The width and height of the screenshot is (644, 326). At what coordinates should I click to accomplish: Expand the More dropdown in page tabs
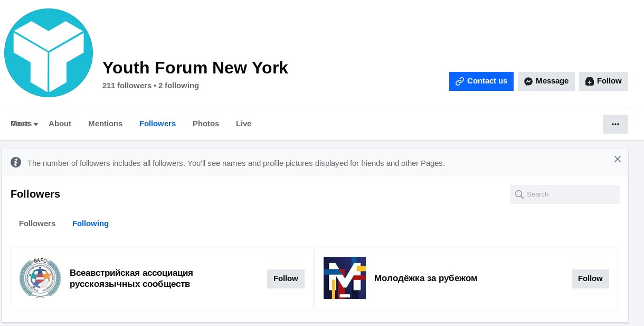(24, 124)
